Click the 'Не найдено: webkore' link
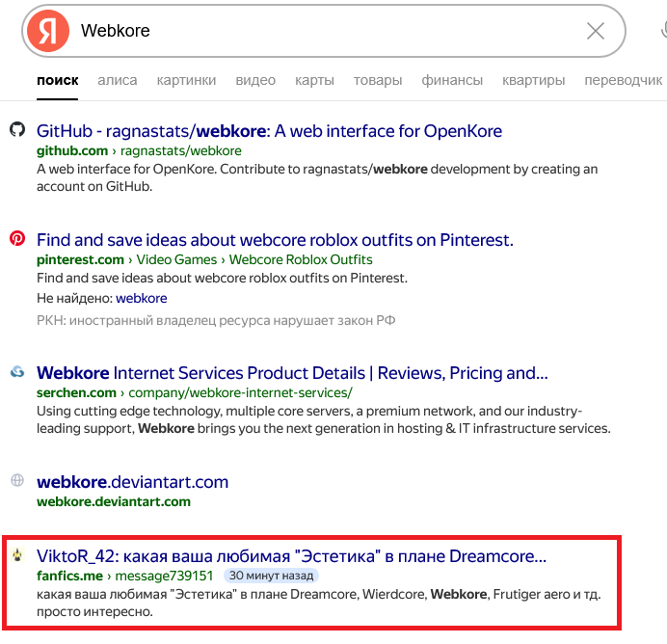Screen dimensions: 667x644 [x=141, y=298]
